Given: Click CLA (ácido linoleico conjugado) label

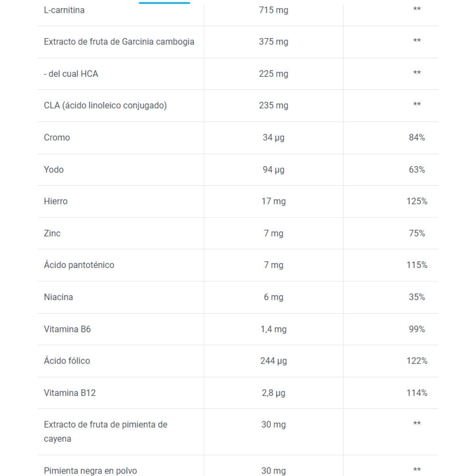Looking at the screenshot, I should pos(105,106).
